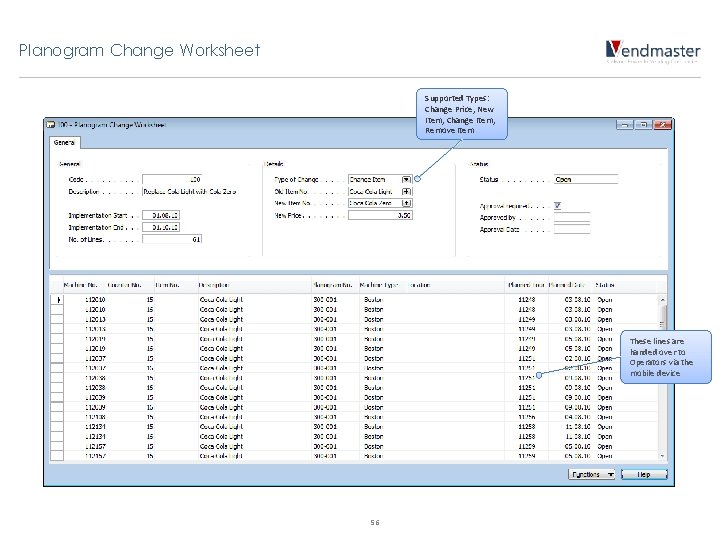Minimize the Planogram Change Worksheet window

624,124
